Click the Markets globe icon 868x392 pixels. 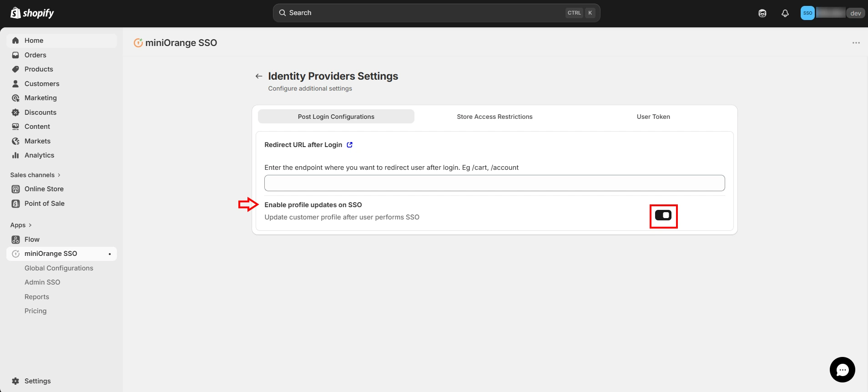[x=15, y=141]
